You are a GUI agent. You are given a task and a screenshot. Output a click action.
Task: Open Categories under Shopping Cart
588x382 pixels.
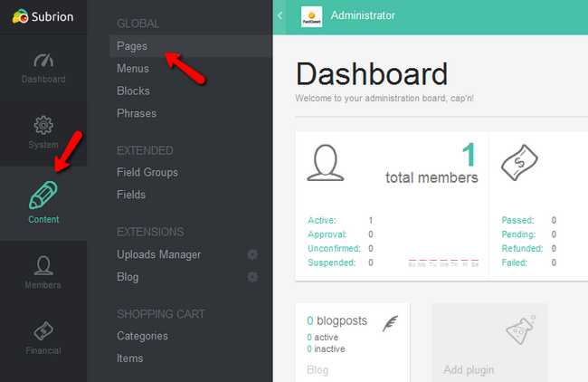[x=142, y=336]
